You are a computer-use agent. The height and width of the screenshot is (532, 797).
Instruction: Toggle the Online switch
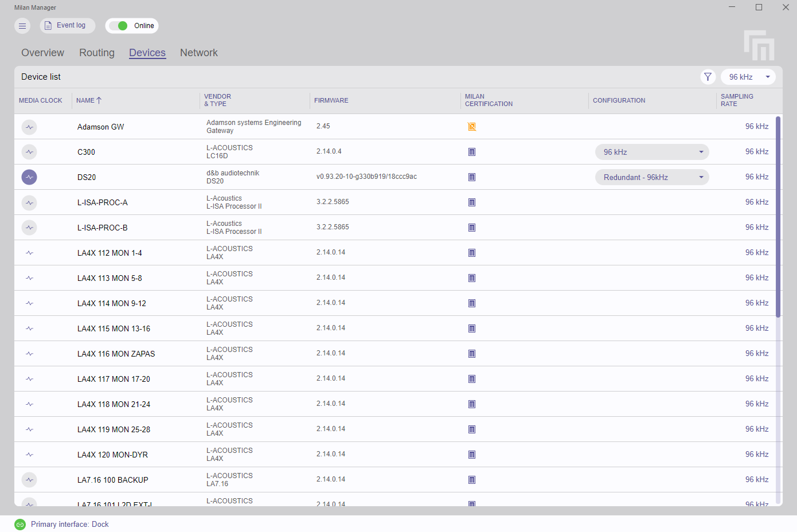tap(119, 26)
